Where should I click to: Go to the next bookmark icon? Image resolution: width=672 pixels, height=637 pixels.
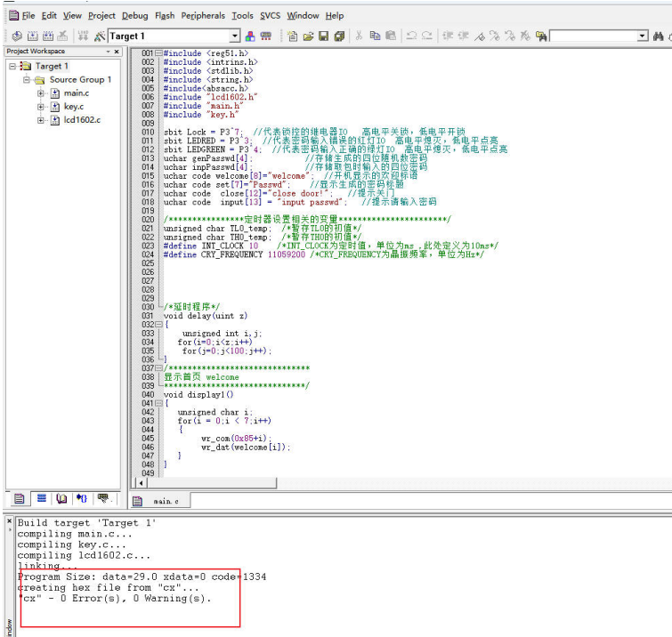pos(495,36)
